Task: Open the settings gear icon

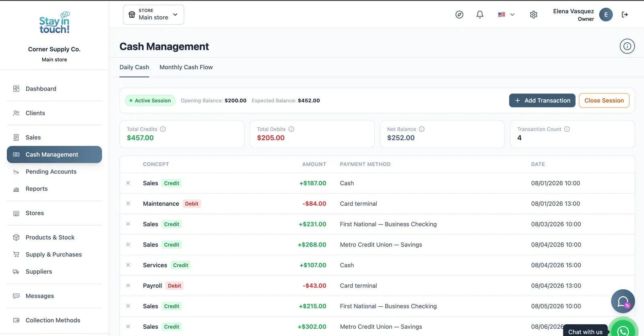Action: pyautogui.click(x=534, y=15)
